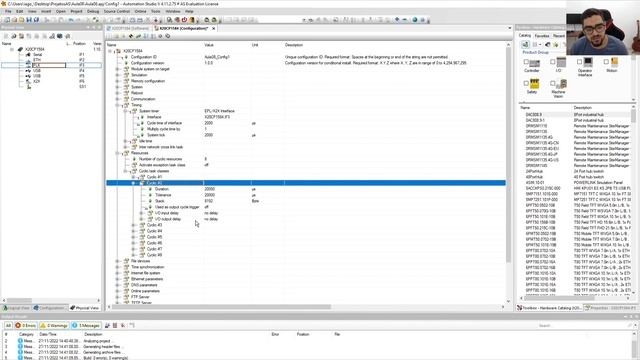This screenshot has height=360, width=640.
Task: Expand the Communication node
Action: tap(117, 99)
